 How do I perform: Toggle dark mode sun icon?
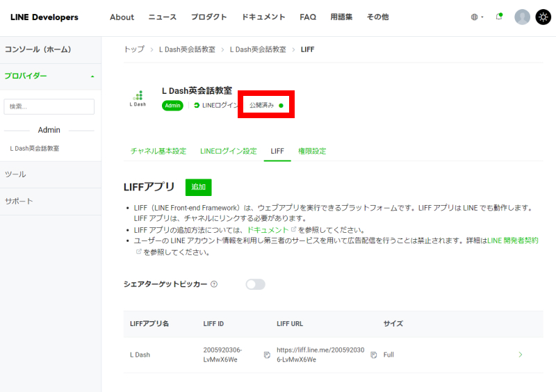[543, 17]
